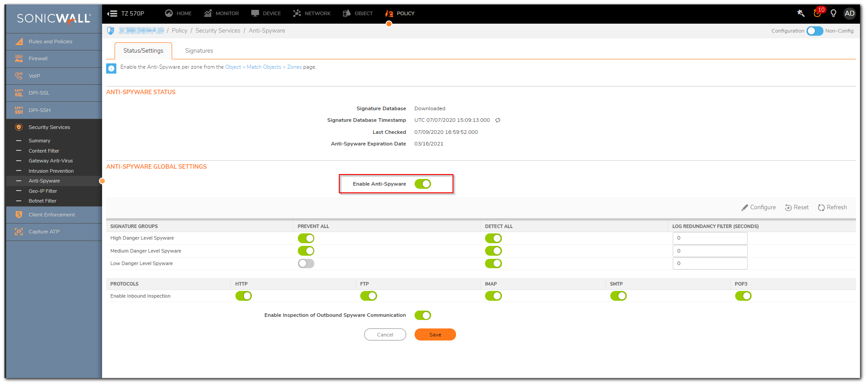Image resolution: width=868 pixels, height=386 pixels.
Task: Toggle POP3 inbound inspection switch
Action: 743,296
